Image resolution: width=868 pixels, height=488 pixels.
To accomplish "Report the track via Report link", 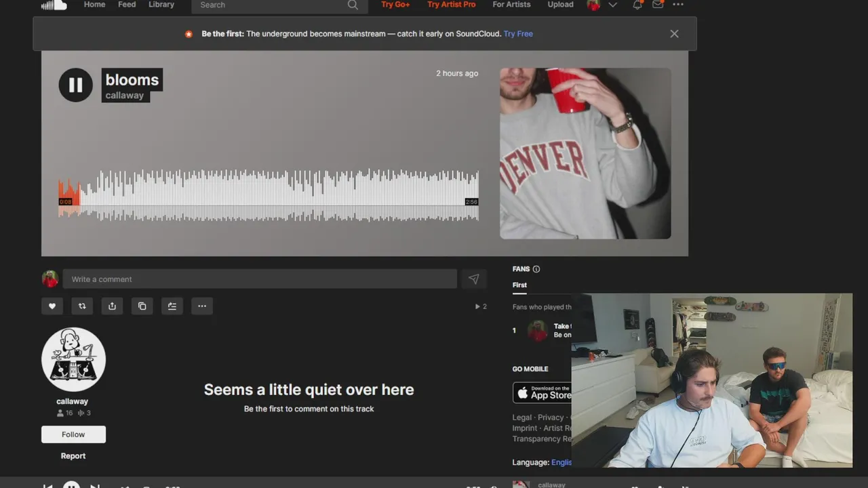I will coord(73,456).
